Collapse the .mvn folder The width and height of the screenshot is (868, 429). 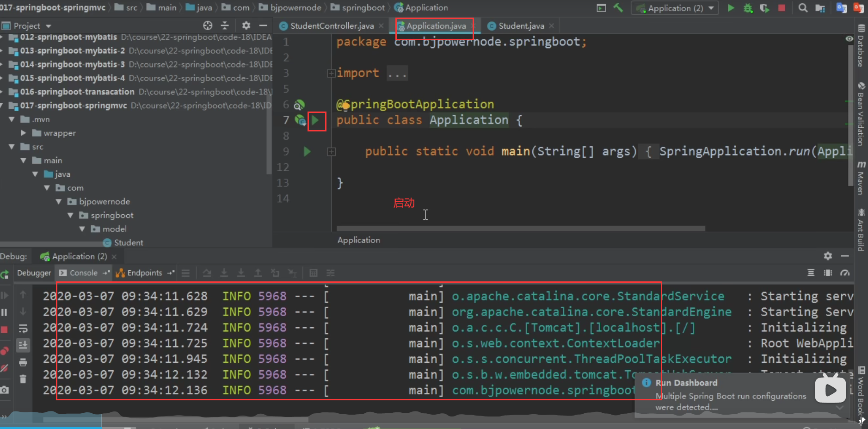coord(12,119)
